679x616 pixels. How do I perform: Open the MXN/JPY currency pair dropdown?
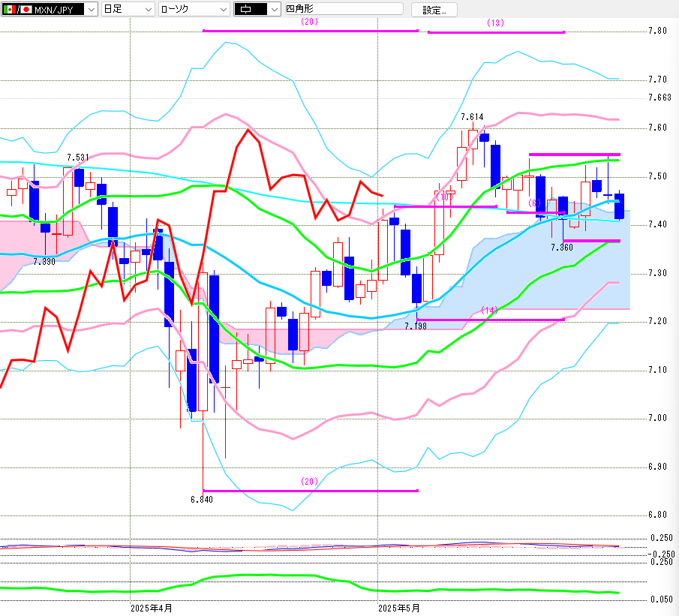tap(50, 9)
